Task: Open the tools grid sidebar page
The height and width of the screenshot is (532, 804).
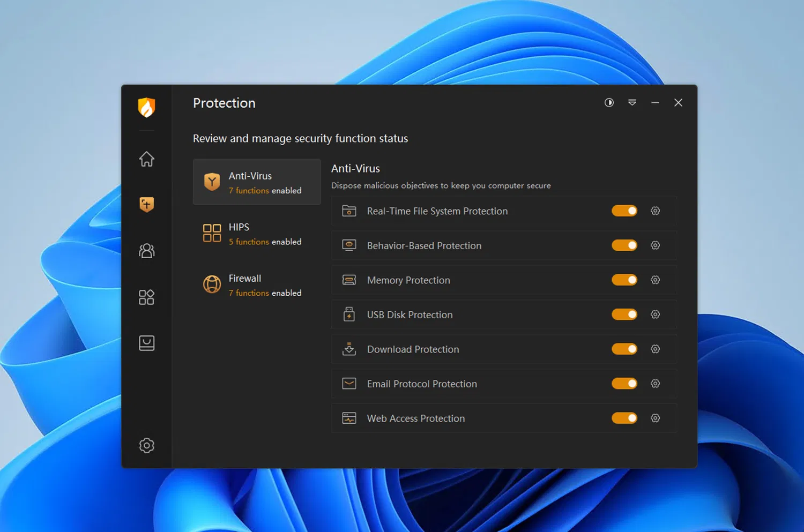Action: click(x=146, y=297)
